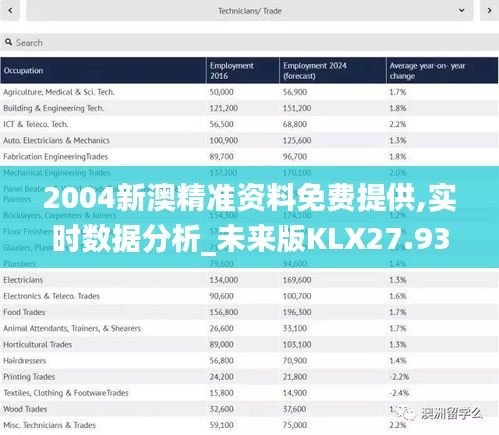
Task: Sort by Employment 2016 column header
Action: [243, 70]
